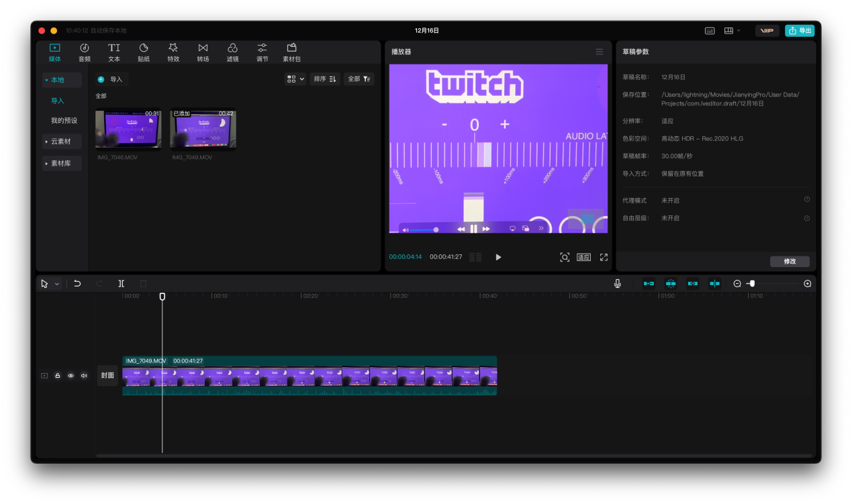Select the IMG_7049.MOV clip on timeline
The image size is (852, 504).
click(x=310, y=376)
